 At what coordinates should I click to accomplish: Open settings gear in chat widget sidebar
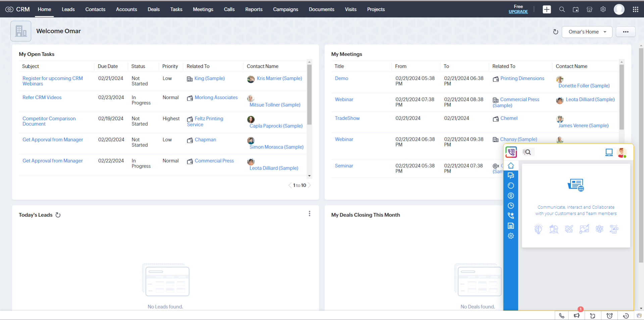click(x=511, y=236)
